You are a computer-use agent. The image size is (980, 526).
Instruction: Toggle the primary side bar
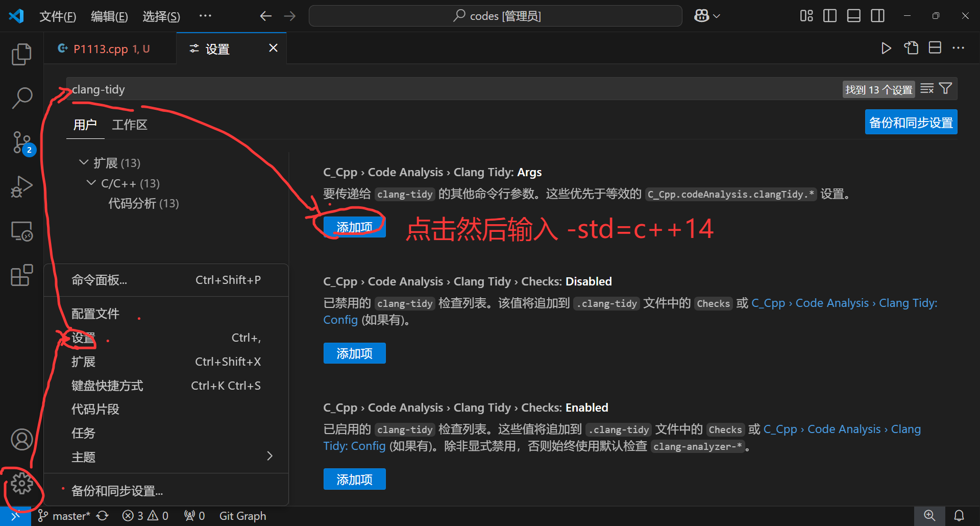click(830, 16)
